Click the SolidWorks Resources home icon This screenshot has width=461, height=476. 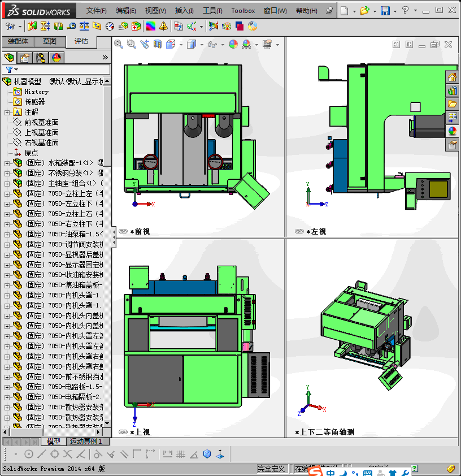pyautogui.click(x=452, y=77)
